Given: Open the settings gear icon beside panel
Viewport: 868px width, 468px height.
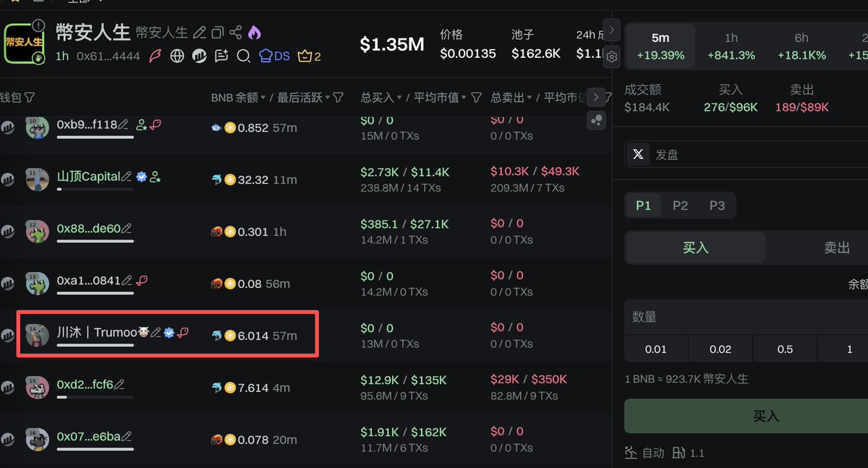Looking at the screenshot, I should click(x=612, y=56).
